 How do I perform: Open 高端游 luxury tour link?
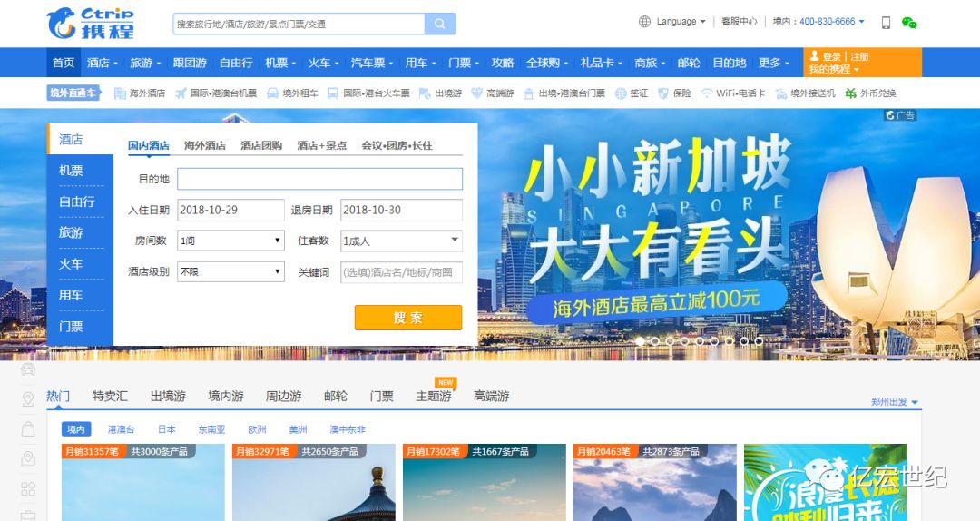click(x=492, y=93)
